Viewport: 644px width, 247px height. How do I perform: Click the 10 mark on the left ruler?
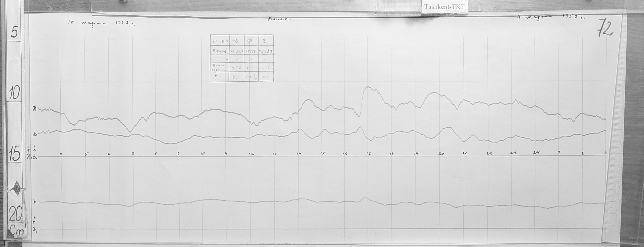[14, 94]
